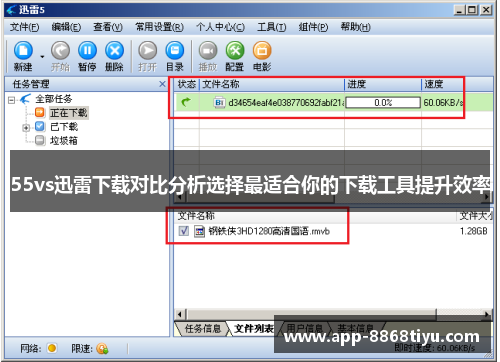Image resolution: width=500 pixels, height=362 pixels.
Task: Switch to the 任务信息 tab
Action: coord(203,329)
